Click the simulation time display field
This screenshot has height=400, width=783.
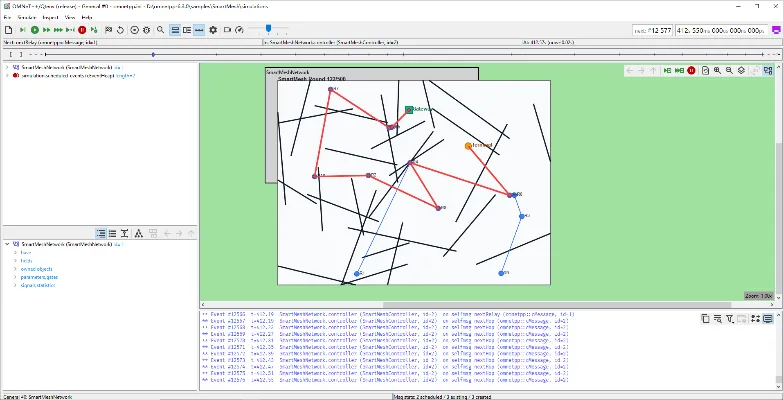click(x=722, y=30)
